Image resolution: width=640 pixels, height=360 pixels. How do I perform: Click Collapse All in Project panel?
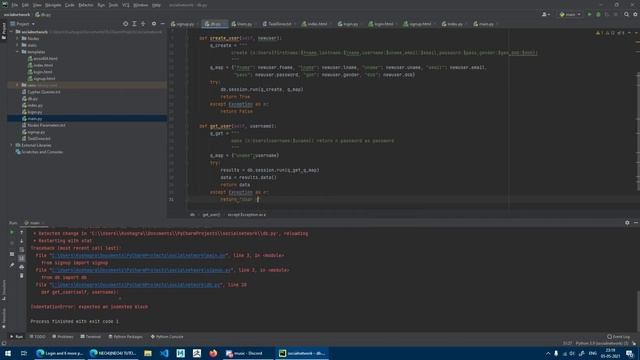[143, 24]
